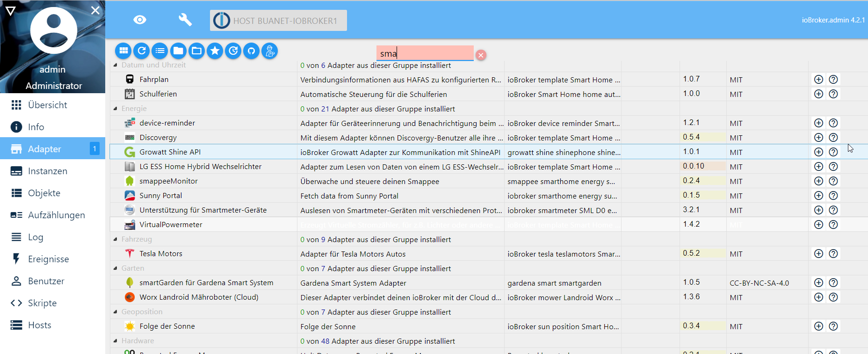868x354 pixels.
Task: Go to Instanzen
Action: coord(52,171)
